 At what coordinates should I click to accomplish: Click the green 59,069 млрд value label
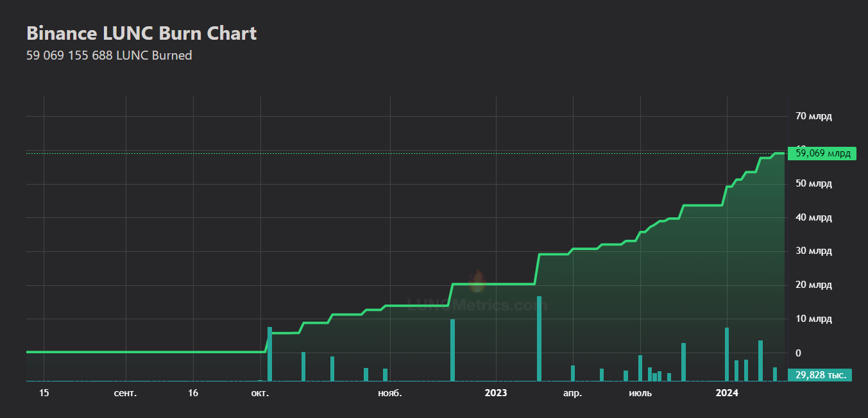pos(822,153)
